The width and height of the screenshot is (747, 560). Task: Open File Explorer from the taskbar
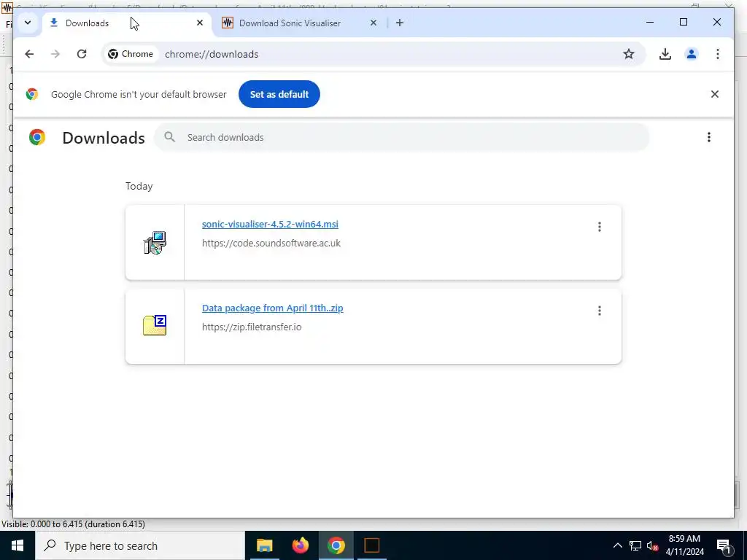pos(264,545)
